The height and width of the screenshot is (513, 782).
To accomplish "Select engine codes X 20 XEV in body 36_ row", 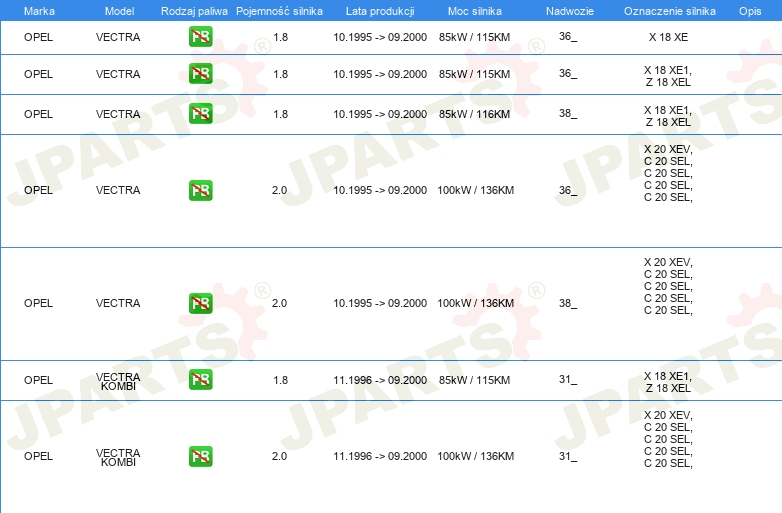I will point(668,173).
